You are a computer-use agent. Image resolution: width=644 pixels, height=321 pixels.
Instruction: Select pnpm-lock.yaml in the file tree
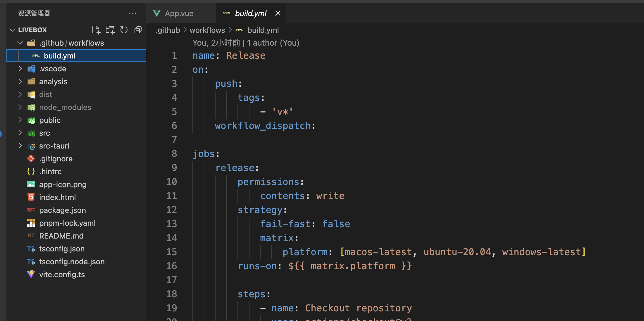(68, 223)
